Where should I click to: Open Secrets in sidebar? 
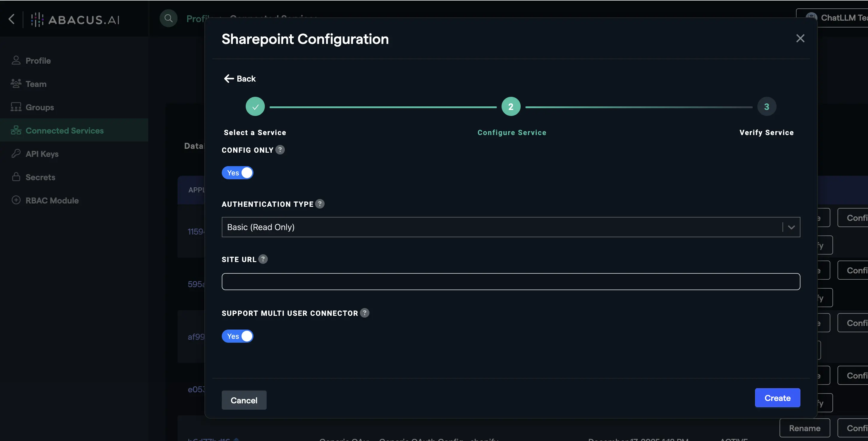pos(40,177)
